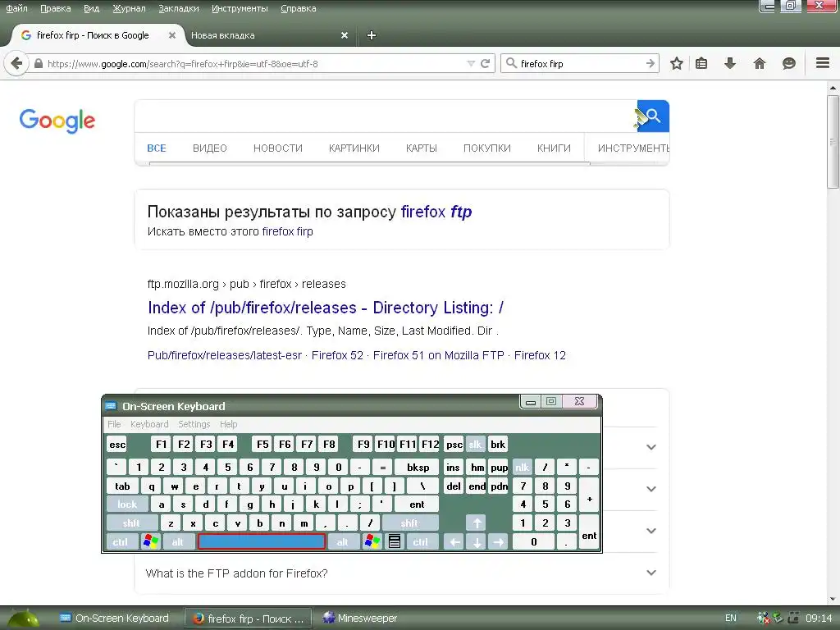Open the 'firefox ftp' corrected query link
The image size is (840, 630).
coord(436,212)
